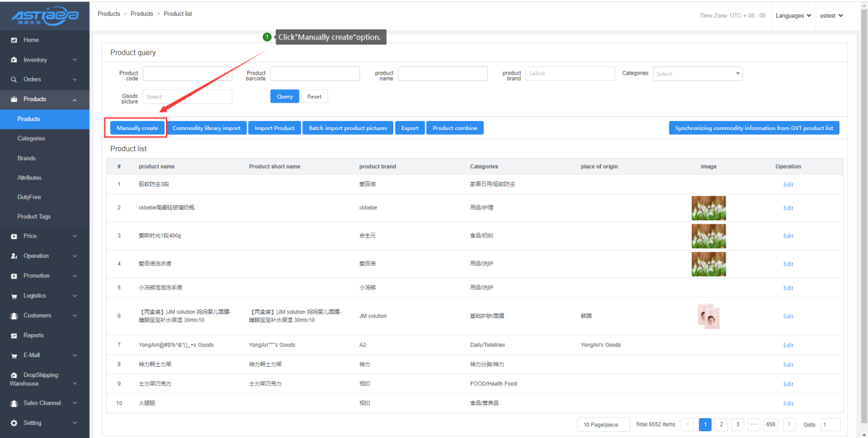Go to next page arrow in pagination
Image resolution: width=868 pixels, height=438 pixels.
click(789, 424)
